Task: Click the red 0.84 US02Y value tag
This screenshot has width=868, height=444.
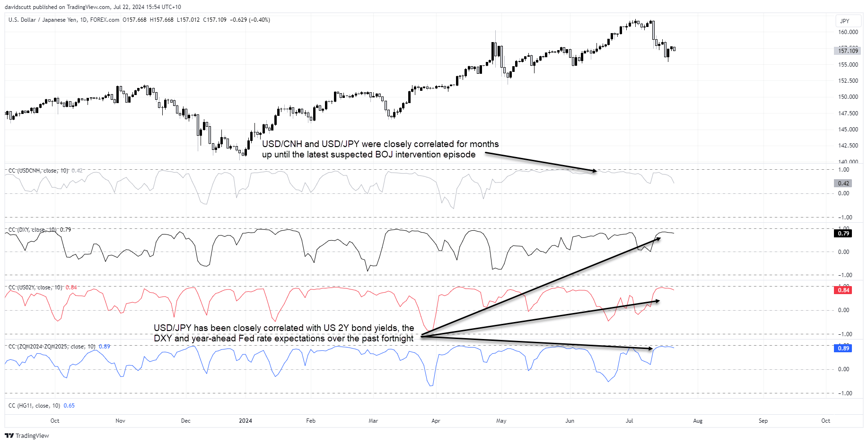Action: pos(843,290)
